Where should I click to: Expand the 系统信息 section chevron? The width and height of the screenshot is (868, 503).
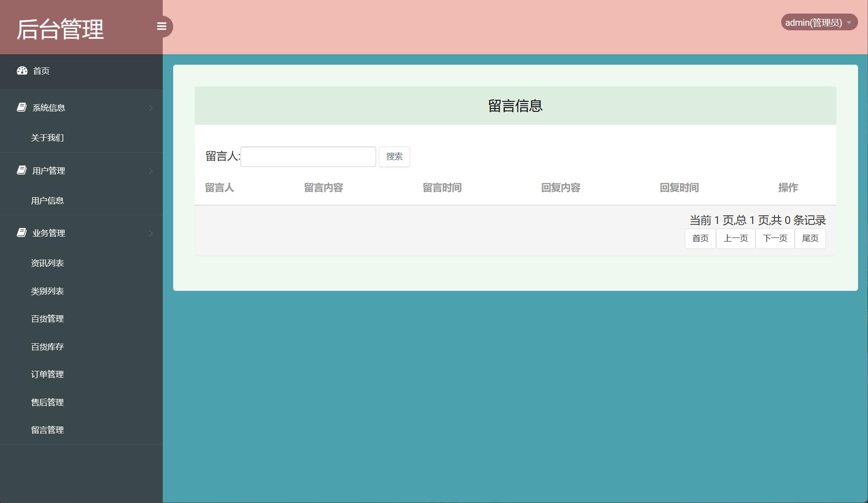pyautogui.click(x=151, y=108)
